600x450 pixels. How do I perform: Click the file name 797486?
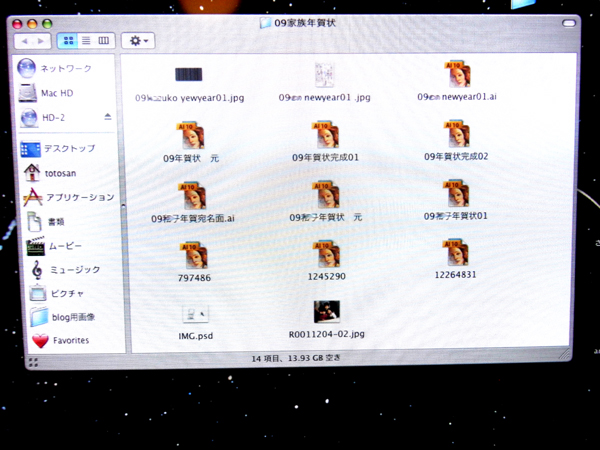[x=194, y=278]
